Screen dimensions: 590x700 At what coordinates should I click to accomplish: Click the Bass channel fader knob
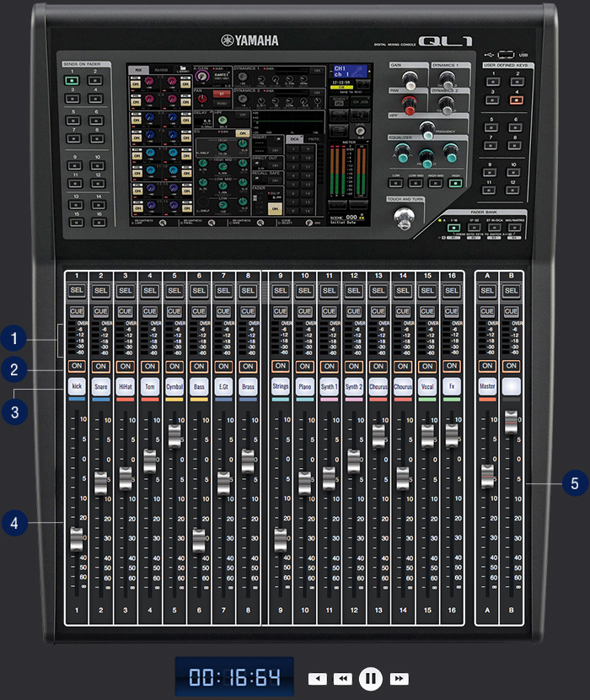click(199, 540)
